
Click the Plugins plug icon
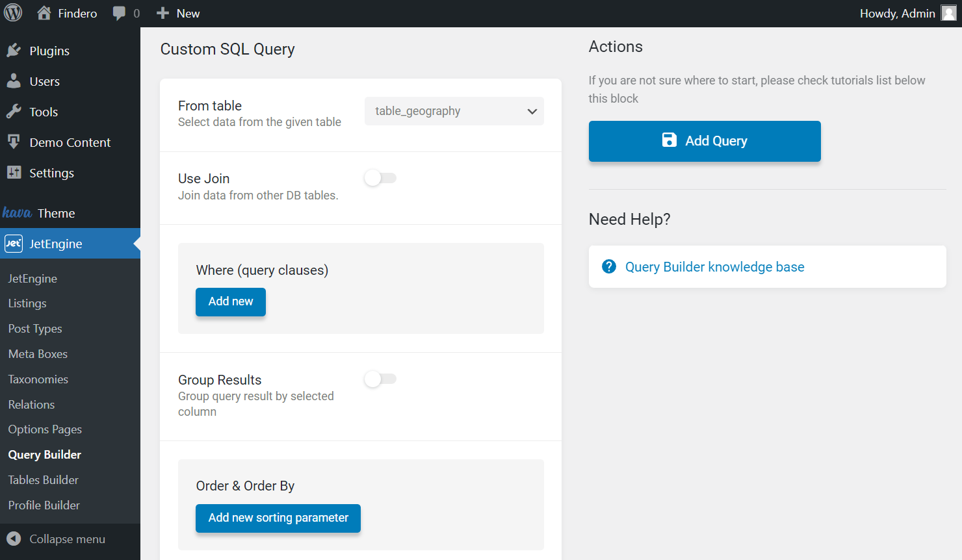tap(14, 51)
